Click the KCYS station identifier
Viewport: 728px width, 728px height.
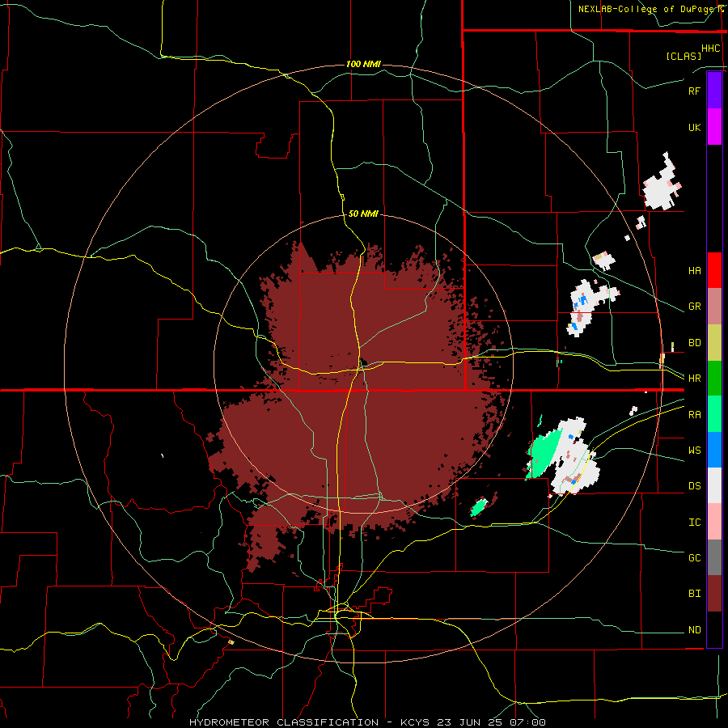pyautogui.click(x=415, y=722)
